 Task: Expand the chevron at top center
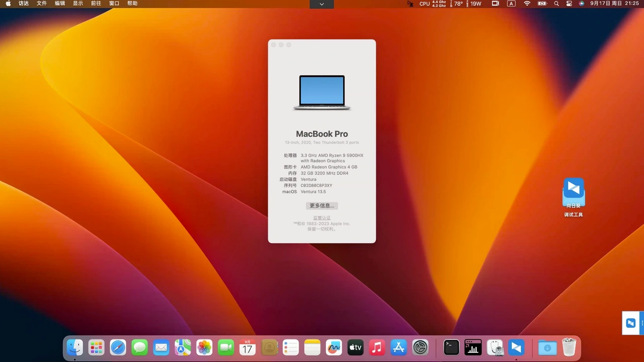click(x=321, y=4)
